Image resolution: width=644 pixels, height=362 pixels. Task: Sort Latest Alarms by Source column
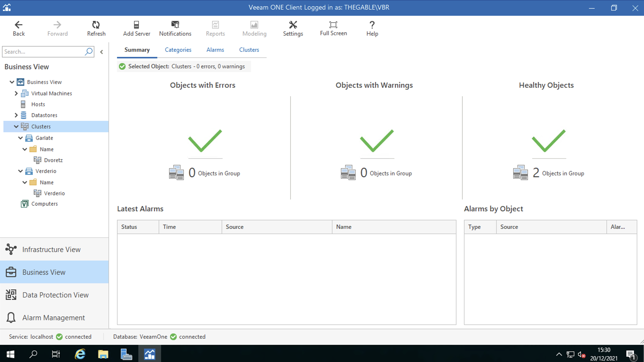click(277, 227)
